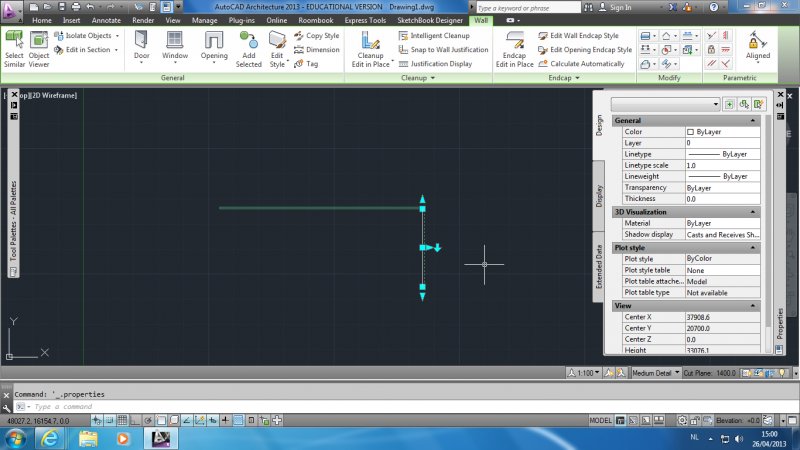Click the lock icon in Modify panel
This screenshot has height=450, width=800.
[x=711, y=49]
